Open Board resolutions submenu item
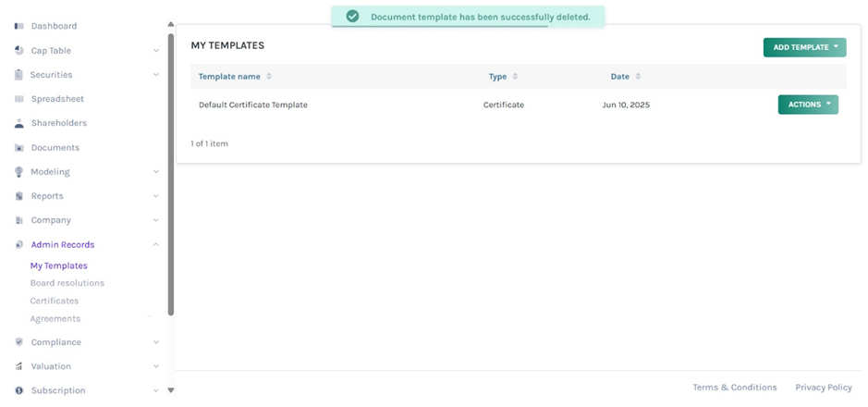The width and height of the screenshot is (868, 407). [x=67, y=283]
